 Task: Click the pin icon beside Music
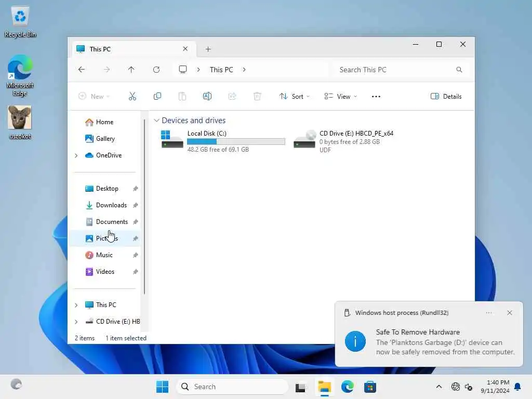pyautogui.click(x=136, y=255)
